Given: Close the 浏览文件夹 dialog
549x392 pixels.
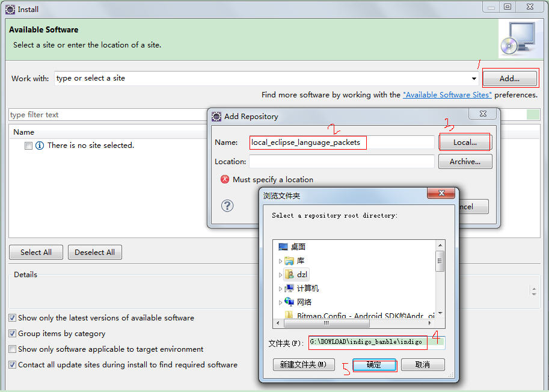Looking at the screenshot, I should coord(441,193).
